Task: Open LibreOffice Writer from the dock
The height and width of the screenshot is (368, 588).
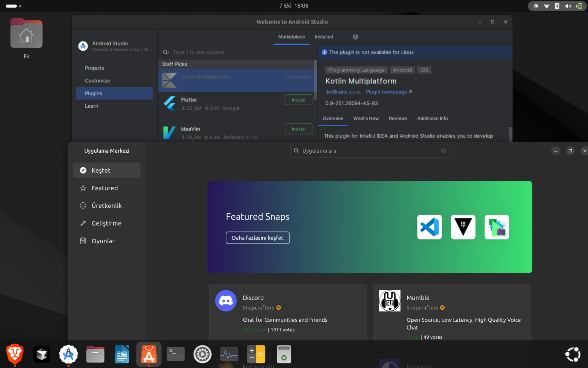Action: pyautogui.click(x=122, y=354)
